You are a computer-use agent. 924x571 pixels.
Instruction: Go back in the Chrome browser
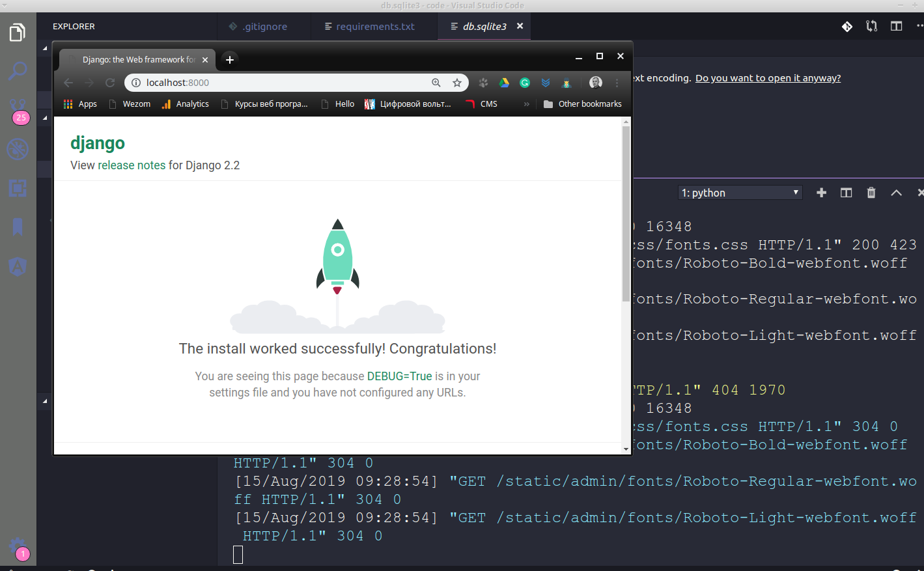pos(68,83)
